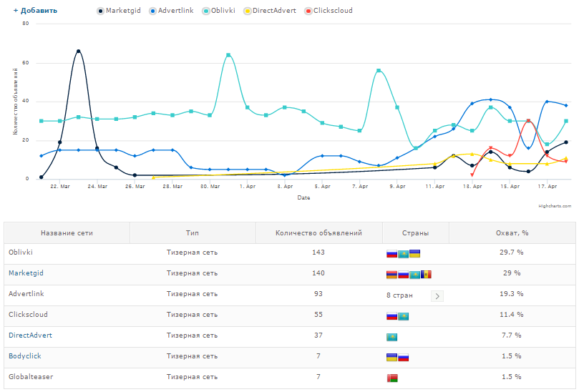Click the 37 ad count value
The width and height of the screenshot is (579, 392).
click(x=318, y=335)
